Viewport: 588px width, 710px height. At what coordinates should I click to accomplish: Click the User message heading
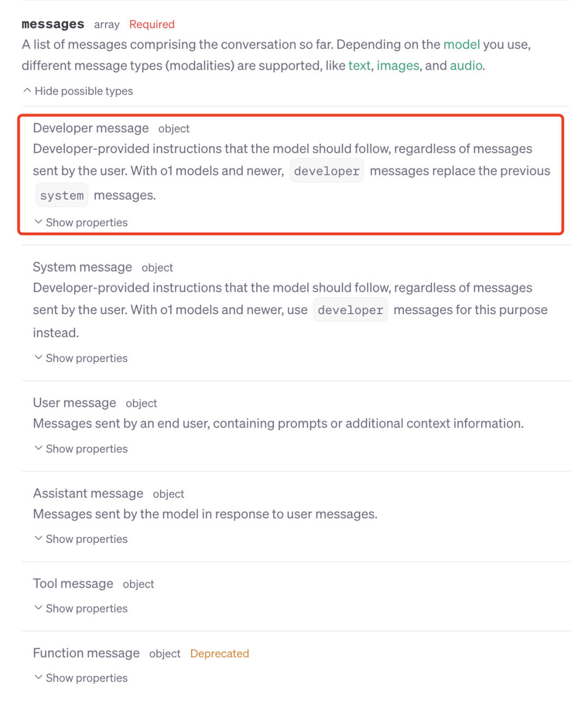[75, 403]
